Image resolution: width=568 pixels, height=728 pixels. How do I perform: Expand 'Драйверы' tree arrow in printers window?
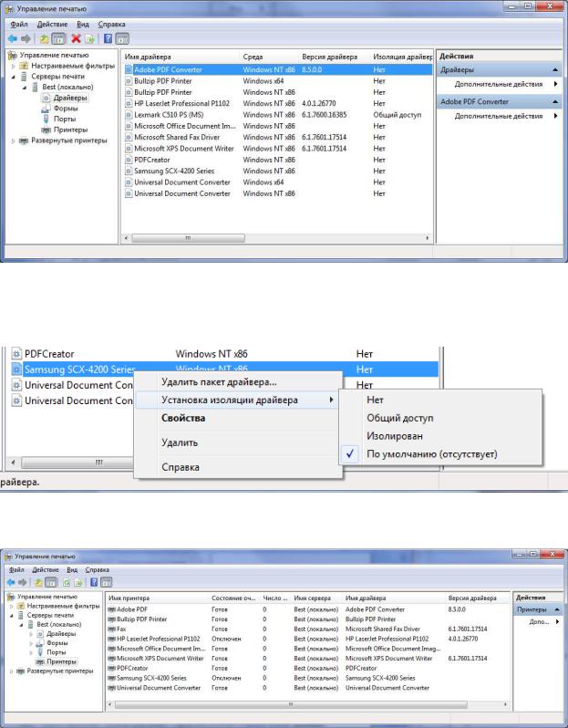tap(31, 634)
